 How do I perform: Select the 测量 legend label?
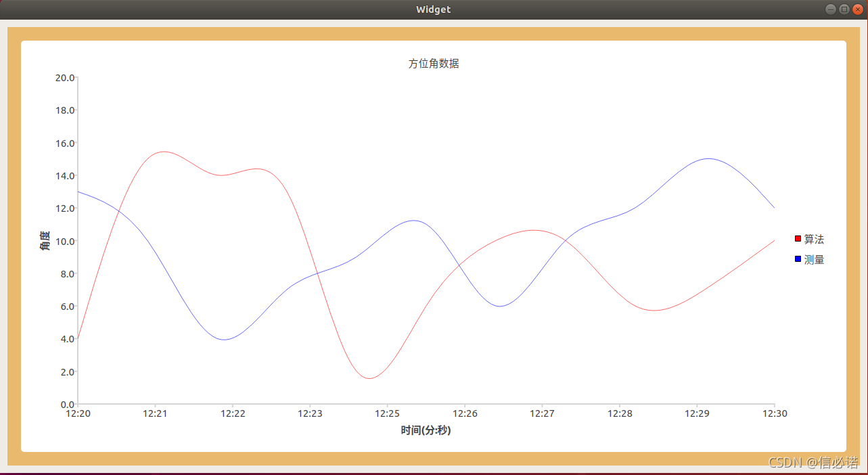[x=815, y=259]
